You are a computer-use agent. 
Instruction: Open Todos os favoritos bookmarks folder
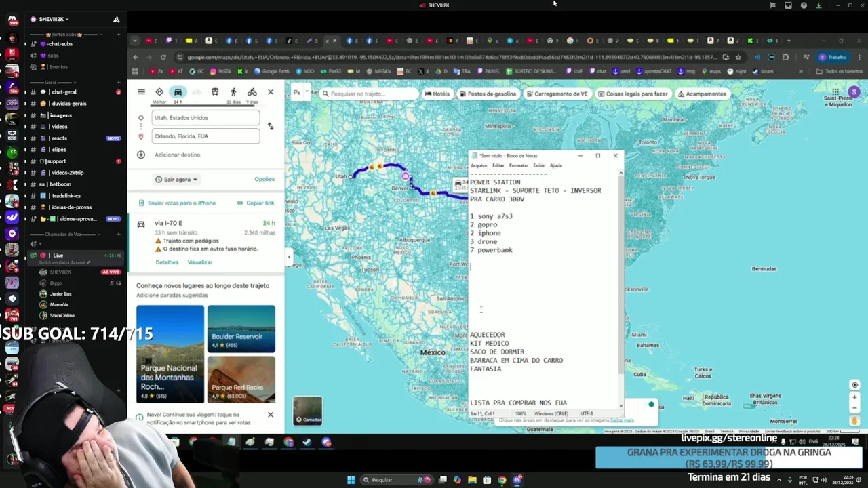[839, 71]
